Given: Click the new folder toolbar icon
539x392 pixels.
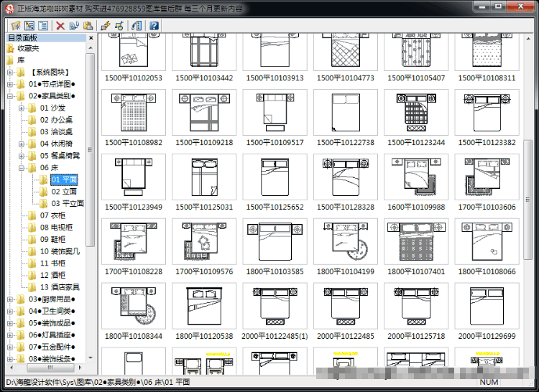Looking at the screenshot, I should 16,26.
